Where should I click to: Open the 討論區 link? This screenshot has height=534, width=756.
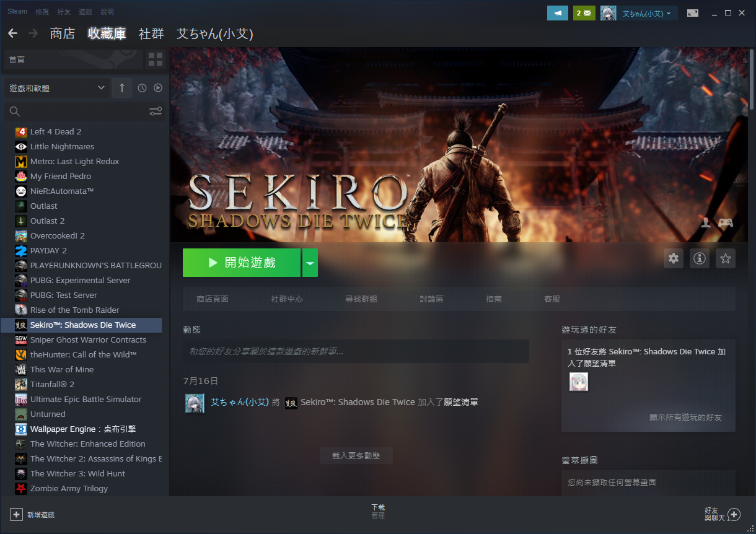pyautogui.click(x=432, y=299)
